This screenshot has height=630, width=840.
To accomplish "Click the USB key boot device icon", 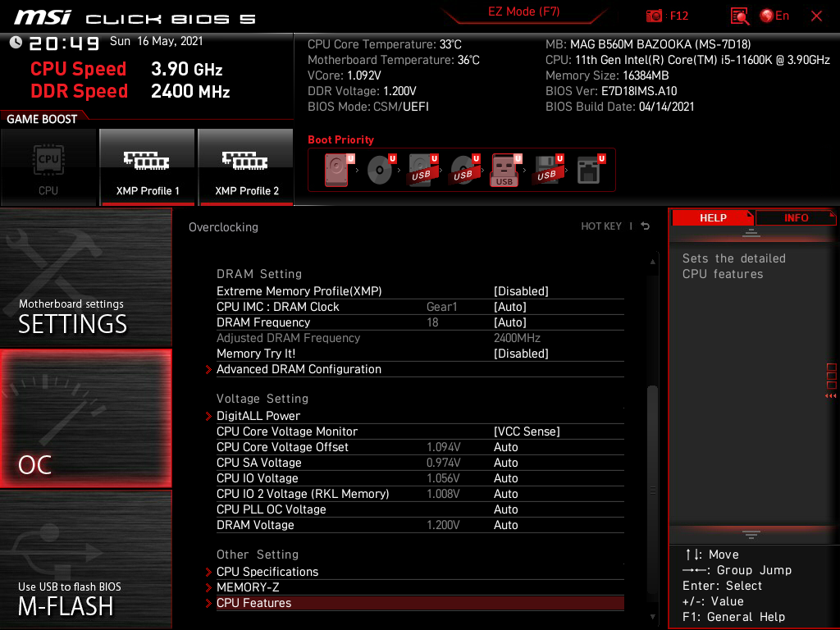I will pos(504,171).
